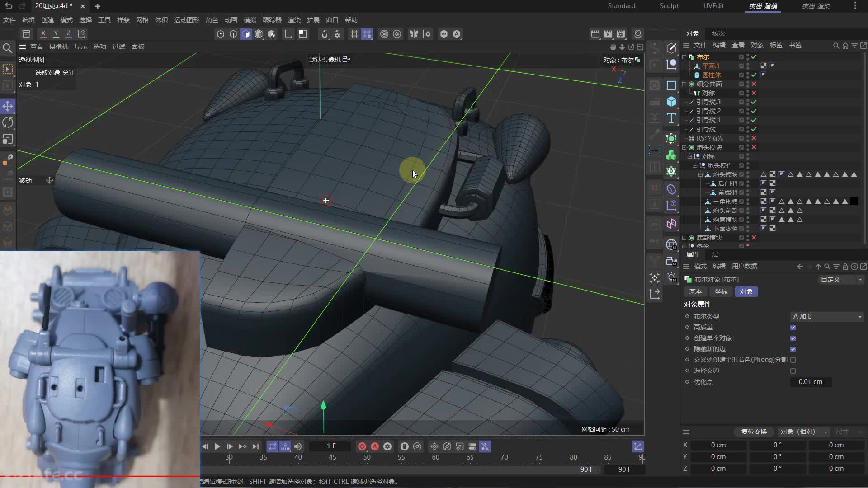
Task: Click the light icon on right palette
Action: coord(671,277)
